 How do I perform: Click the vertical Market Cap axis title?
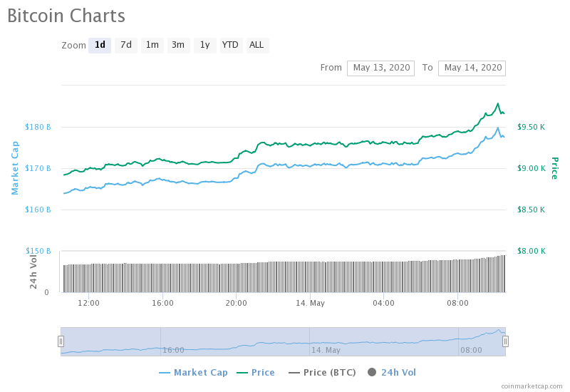[15, 168]
